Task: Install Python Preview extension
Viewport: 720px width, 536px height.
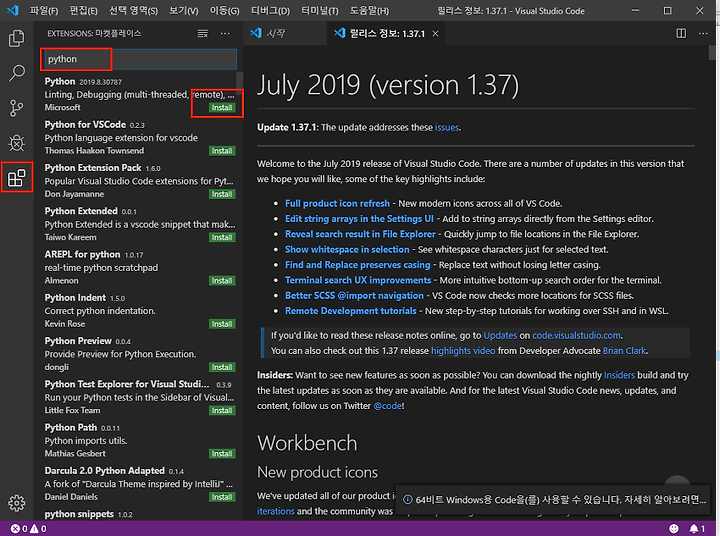Action: click(x=222, y=367)
